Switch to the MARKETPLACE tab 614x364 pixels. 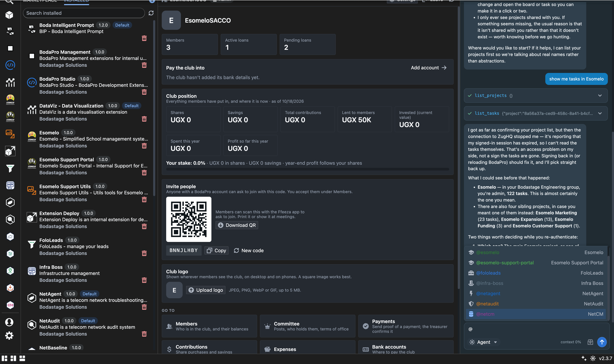pos(40,1)
